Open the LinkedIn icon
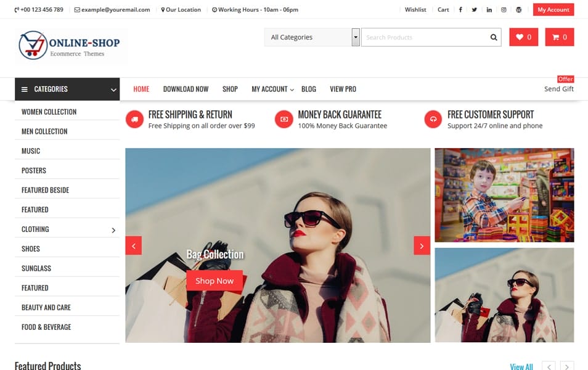 [489, 9]
